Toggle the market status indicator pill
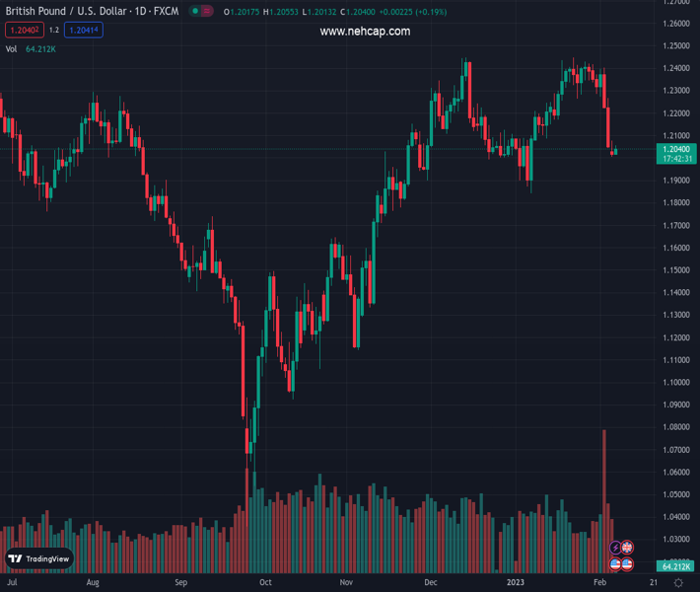 tap(201, 12)
